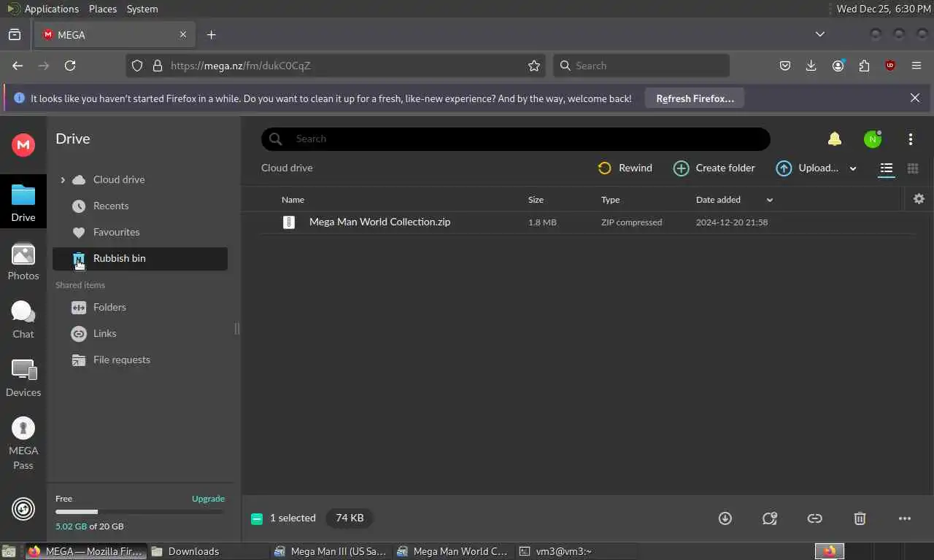Open the green account avatar
934x560 pixels.
(x=872, y=139)
